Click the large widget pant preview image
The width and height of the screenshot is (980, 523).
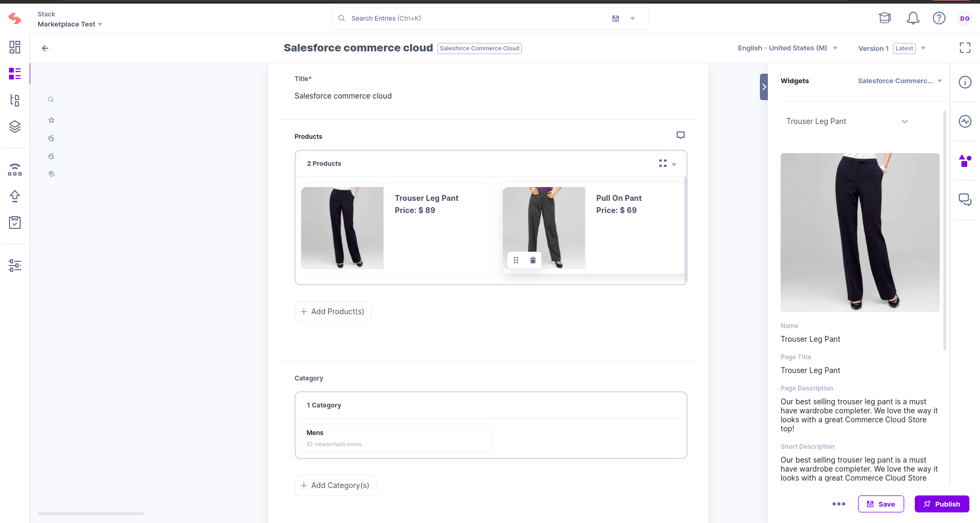pyautogui.click(x=860, y=233)
